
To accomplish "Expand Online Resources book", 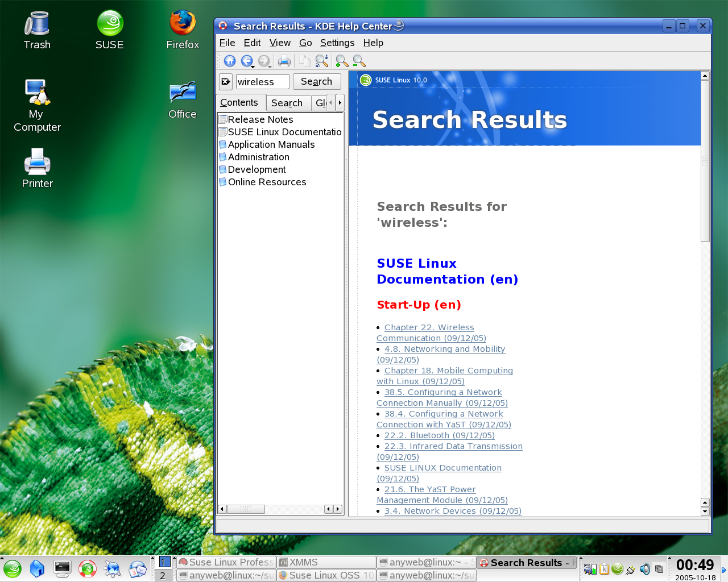I will [x=263, y=182].
